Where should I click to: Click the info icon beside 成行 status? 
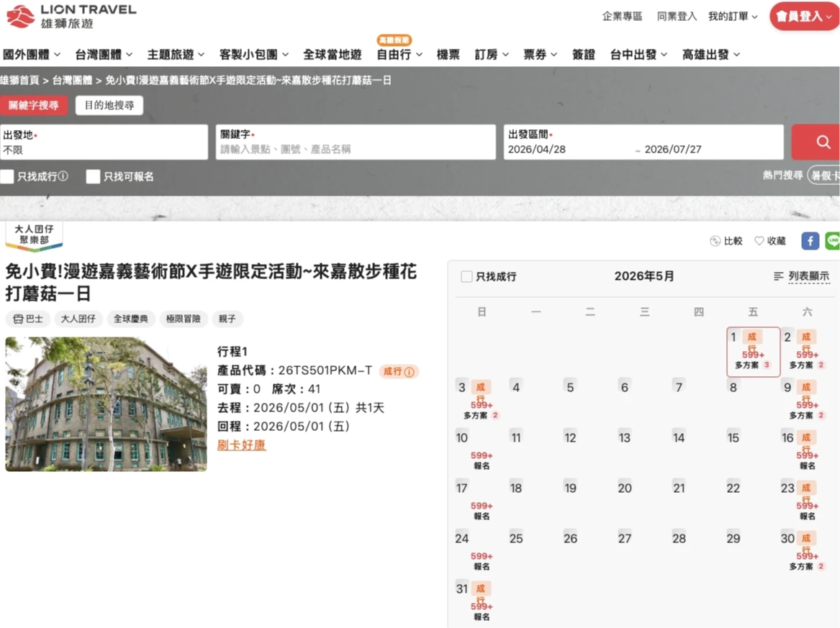click(x=410, y=372)
